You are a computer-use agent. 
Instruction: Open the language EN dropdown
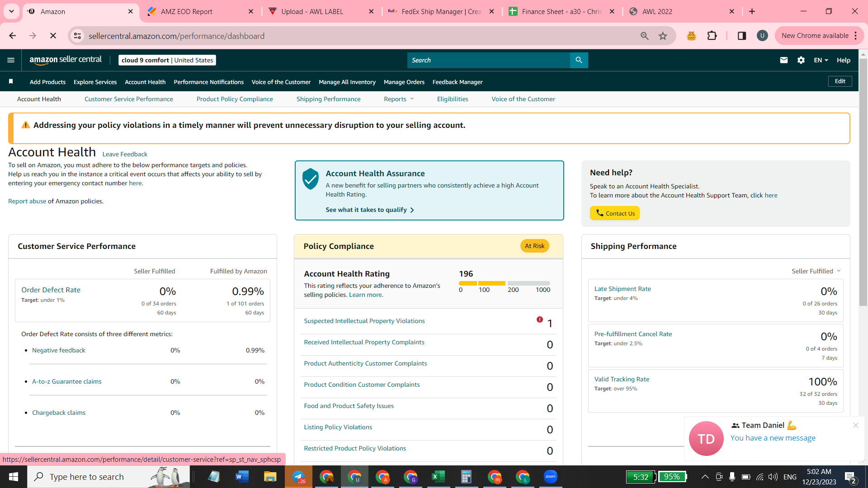click(x=821, y=60)
